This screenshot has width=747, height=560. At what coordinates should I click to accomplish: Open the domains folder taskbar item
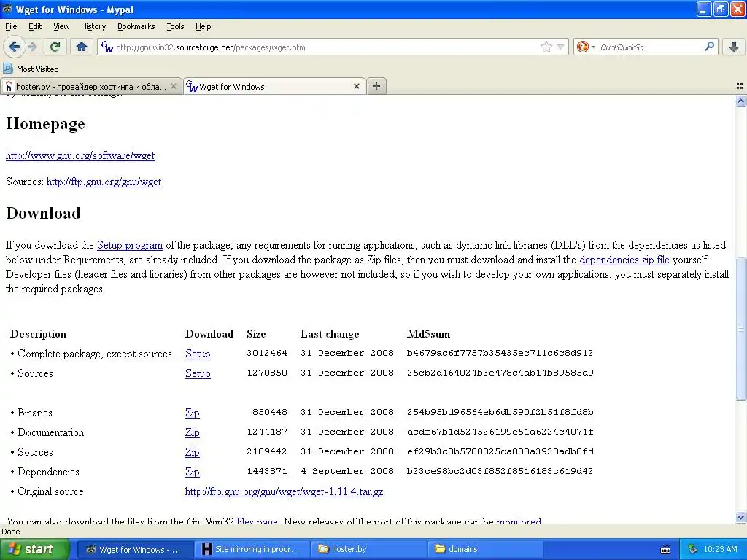(x=485, y=549)
